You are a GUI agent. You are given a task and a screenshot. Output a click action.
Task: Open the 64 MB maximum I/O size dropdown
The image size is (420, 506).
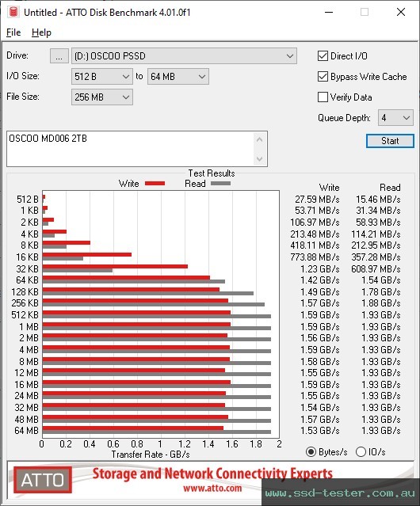click(178, 77)
